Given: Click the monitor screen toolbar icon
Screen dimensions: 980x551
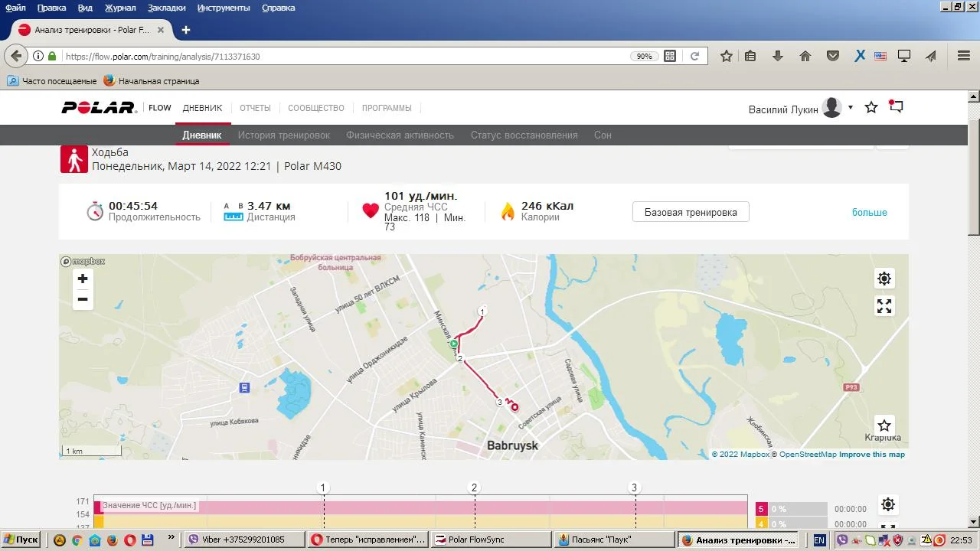Looking at the screenshot, I should [904, 56].
